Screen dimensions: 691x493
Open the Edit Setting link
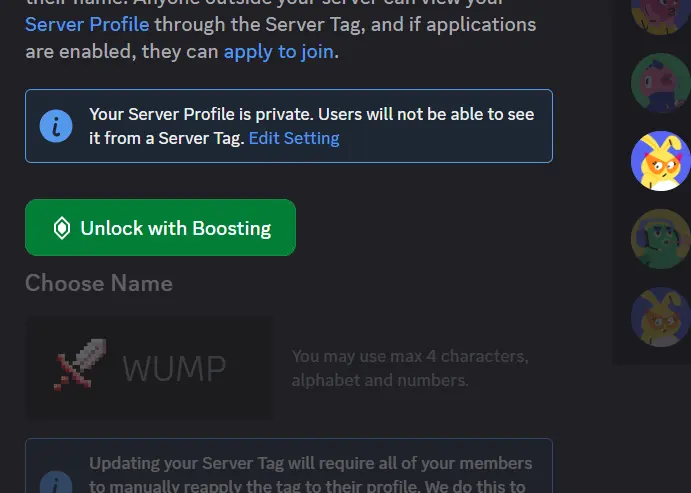tap(294, 138)
